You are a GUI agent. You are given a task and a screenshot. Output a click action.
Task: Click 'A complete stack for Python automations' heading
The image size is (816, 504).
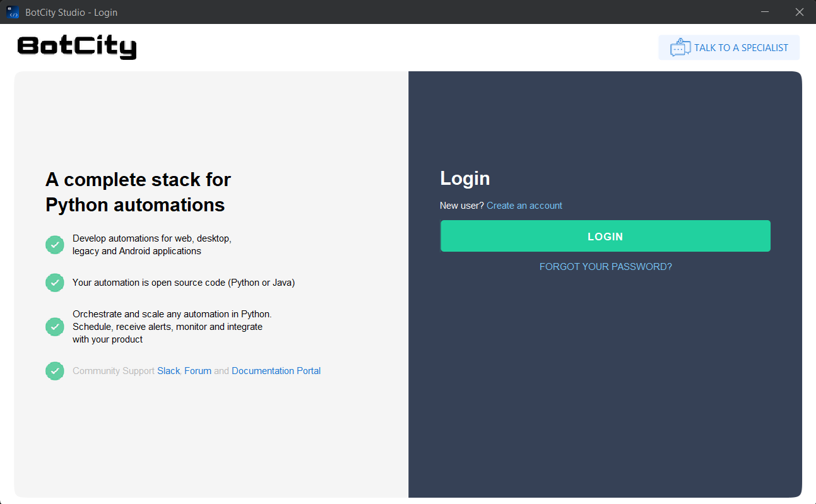[x=138, y=192]
